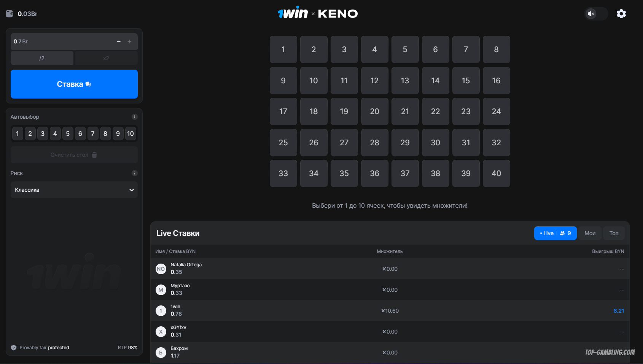
Task: Click the Provably fair shield icon
Action: coord(14,348)
